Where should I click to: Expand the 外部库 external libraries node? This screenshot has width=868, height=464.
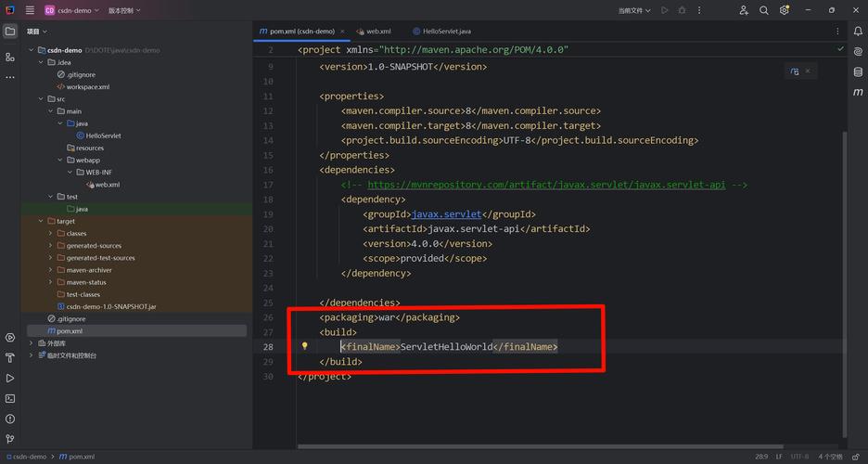(x=31, y=343)
